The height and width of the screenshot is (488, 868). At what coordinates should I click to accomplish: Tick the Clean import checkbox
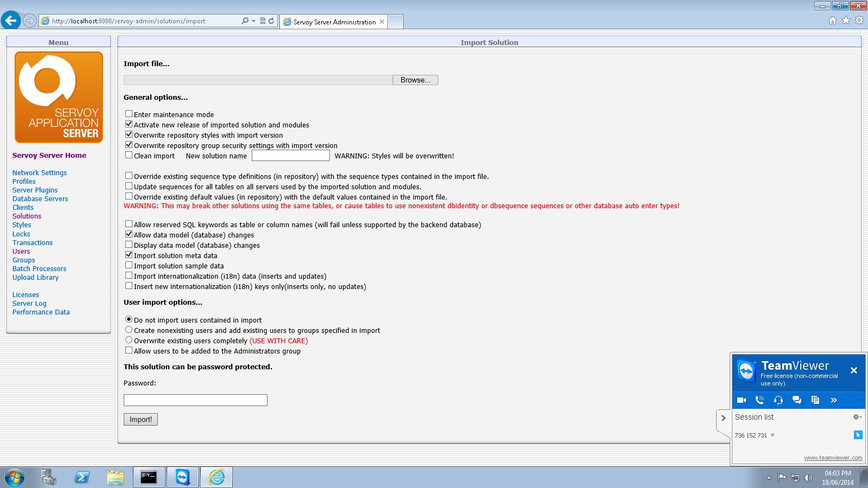click(129, 155)
